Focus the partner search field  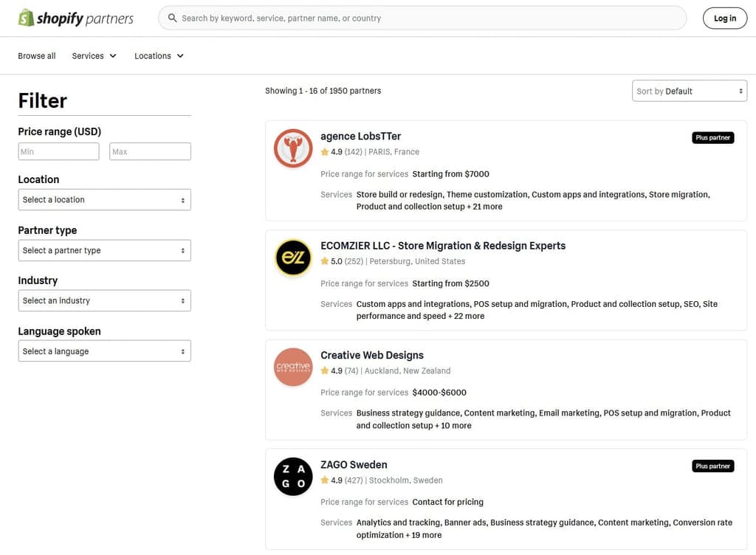tap(422, 18)
